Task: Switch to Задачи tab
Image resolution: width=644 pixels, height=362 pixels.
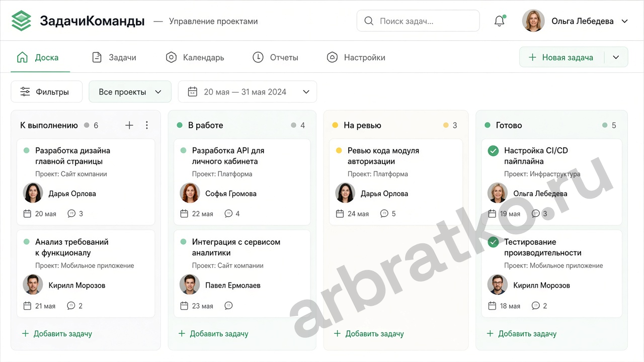Action: click(x=114, y=57)
